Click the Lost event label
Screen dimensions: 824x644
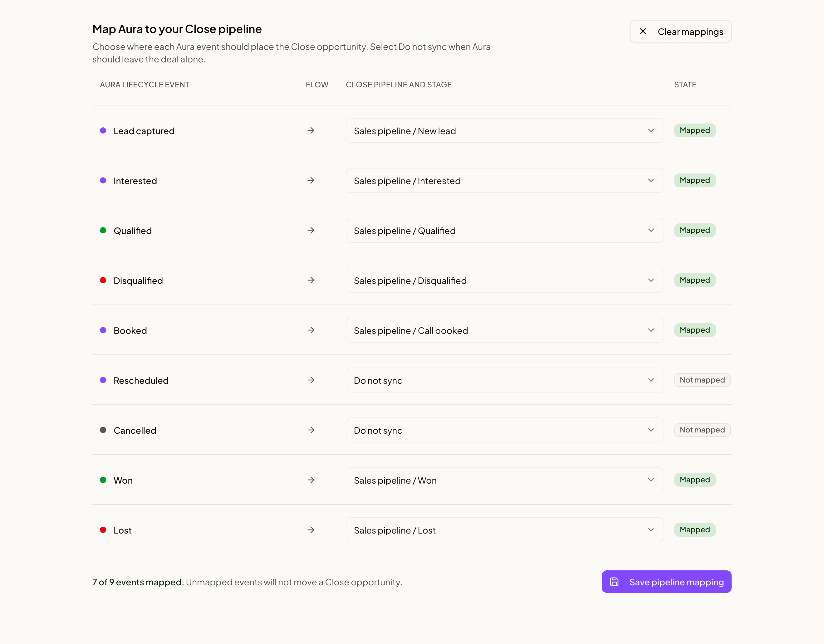click(123, 530)
